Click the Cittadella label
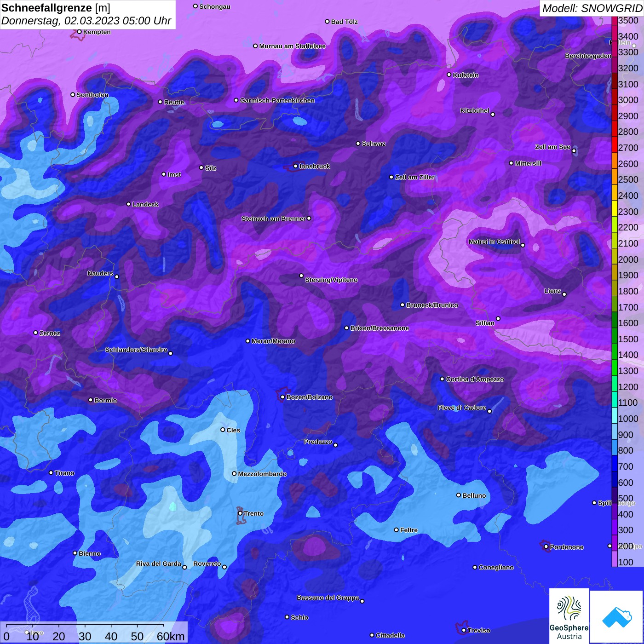 pos(390,635)
